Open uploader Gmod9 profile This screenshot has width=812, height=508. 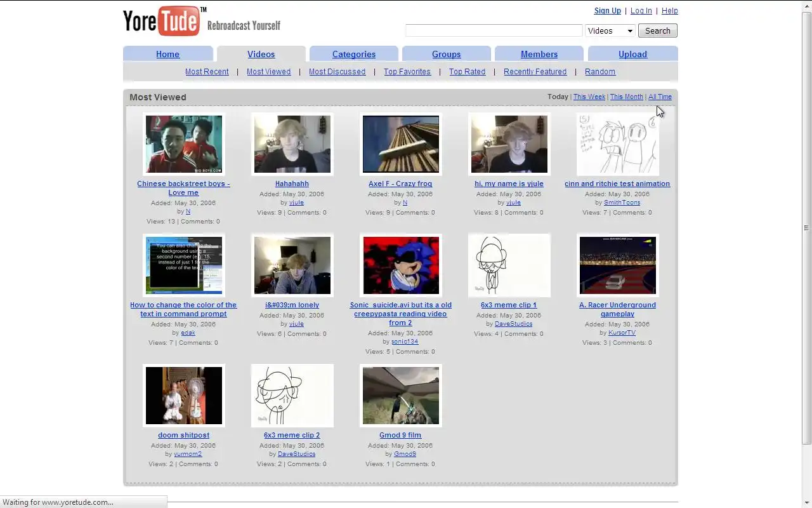tap(405, 454)
